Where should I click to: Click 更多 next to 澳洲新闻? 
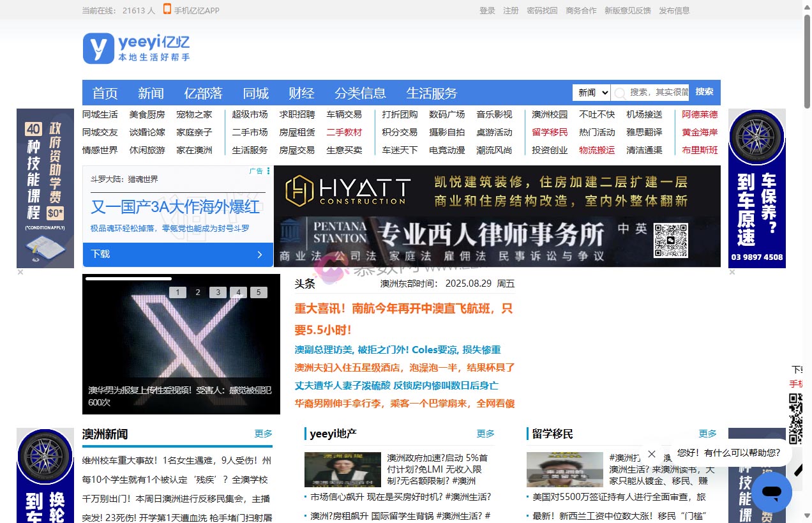pos(263,433)
